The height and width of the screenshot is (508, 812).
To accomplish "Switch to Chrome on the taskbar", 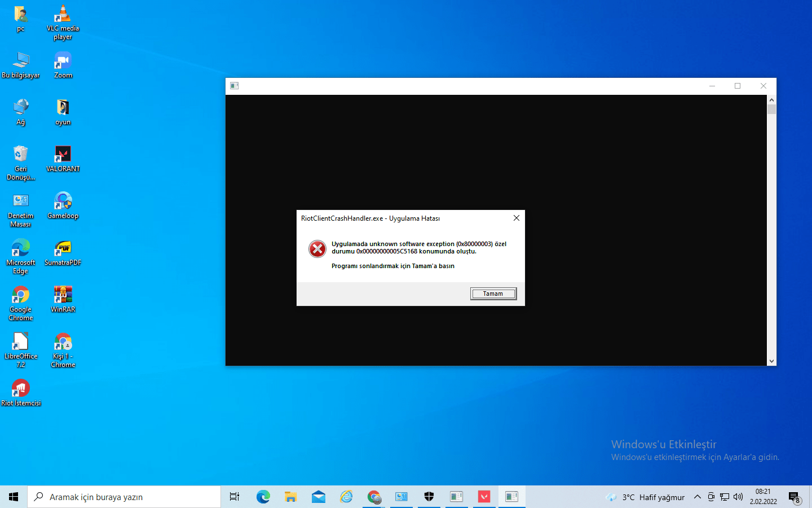I will [x=374, y=497].
